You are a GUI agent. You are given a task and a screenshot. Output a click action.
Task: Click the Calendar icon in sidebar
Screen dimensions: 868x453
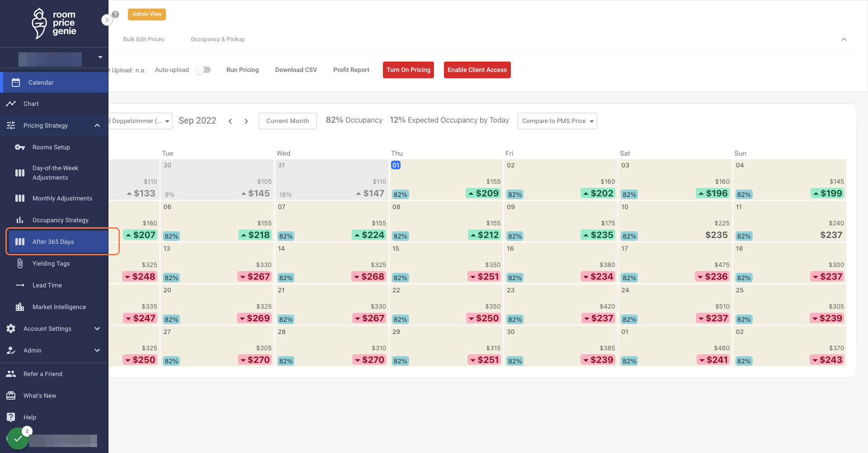tap(16, 82)
